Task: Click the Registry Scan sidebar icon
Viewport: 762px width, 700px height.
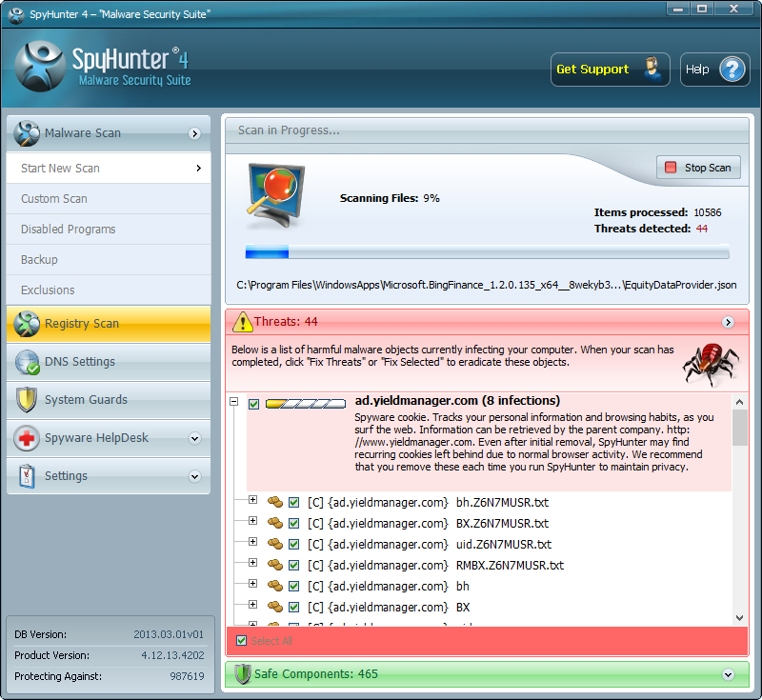Action: 28,324
